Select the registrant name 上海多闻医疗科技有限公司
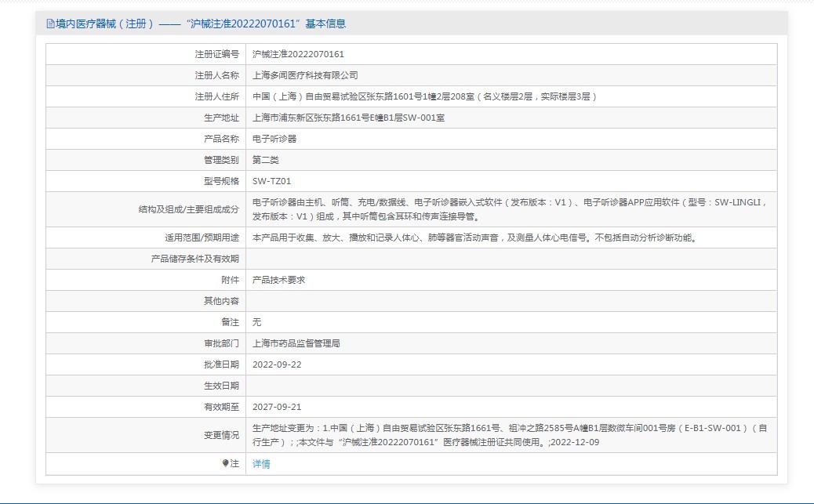Image resolution: width=814 pixels, height=504 pixels. tap(305, 75)
